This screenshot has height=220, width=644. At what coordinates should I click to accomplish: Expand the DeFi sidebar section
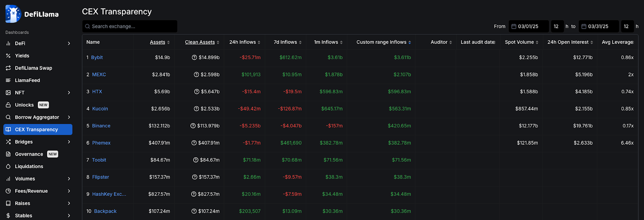pyautogui.click(x=69, y=43)
